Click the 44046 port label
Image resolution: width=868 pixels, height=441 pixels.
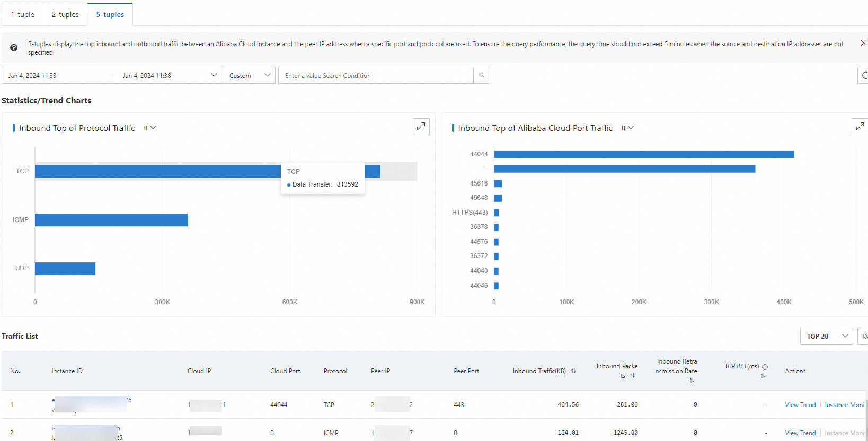(x=479, y=286)
